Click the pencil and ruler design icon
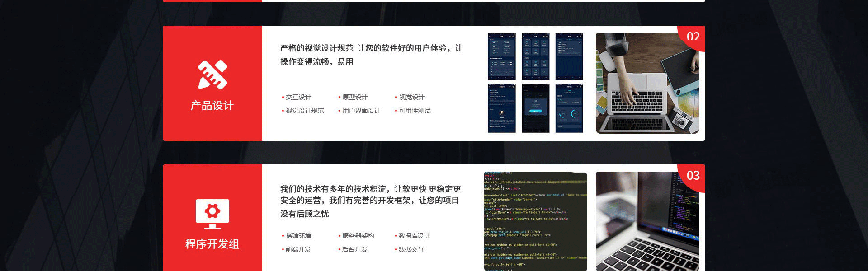This screenshot has height=271, width=868. [x=212, y=75]
